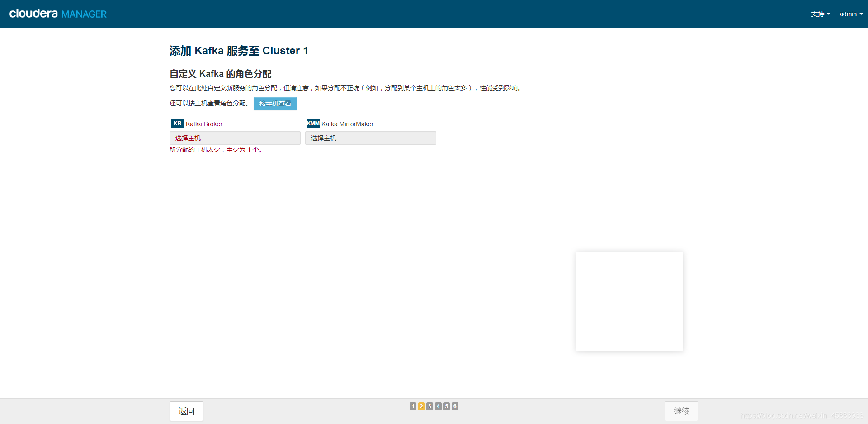The height and width of the screenshot is (424, 868).
Task: Click the 继续 button to proceed
Action: click(x=681, y=411)
